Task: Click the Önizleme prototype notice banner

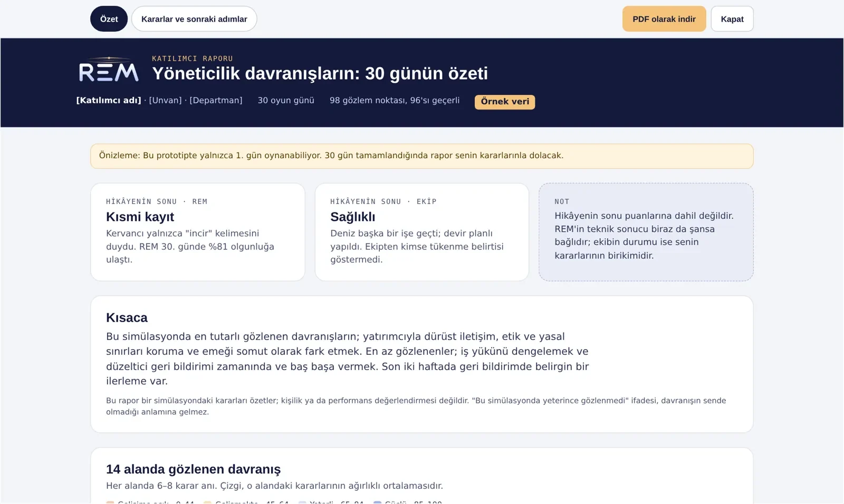Action: (422, 156)
